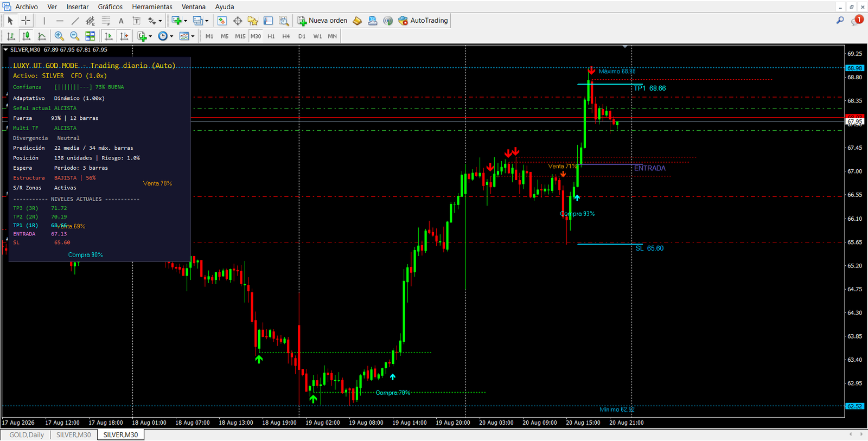Screen dimensions: 868x441
Task: Select the vertical line drawing tool
Action: (x=44, y=21)
